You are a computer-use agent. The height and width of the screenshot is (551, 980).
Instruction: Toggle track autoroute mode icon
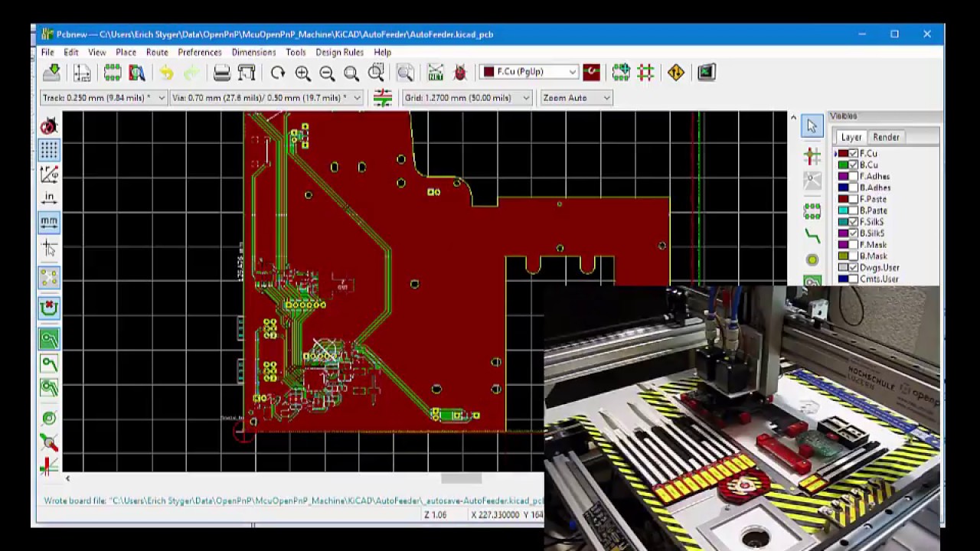(x=645, y=72)
